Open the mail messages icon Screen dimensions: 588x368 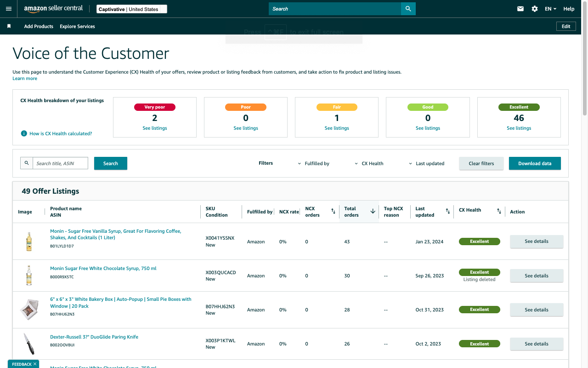click(520, 9)
